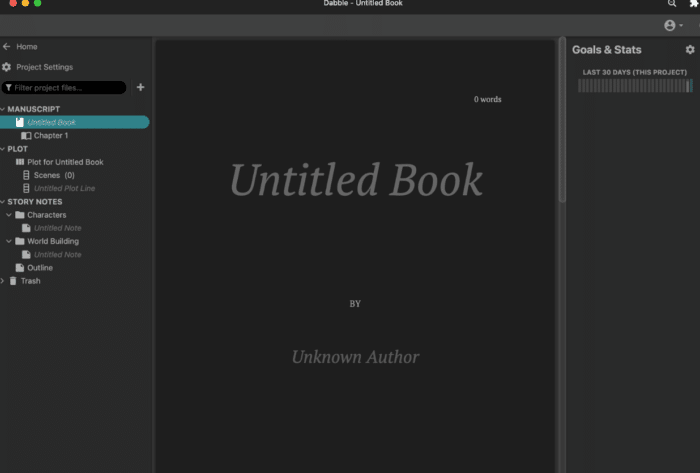Image resolution: width=700 pixels, height=473 pixels.
Task: Select Untitled Plot Line
Action: [64, 188]
